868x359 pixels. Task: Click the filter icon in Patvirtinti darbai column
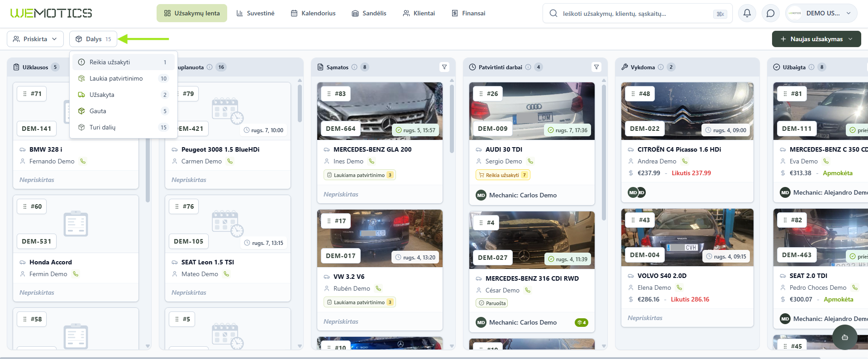pyautogui.click(x=596, y=67)
